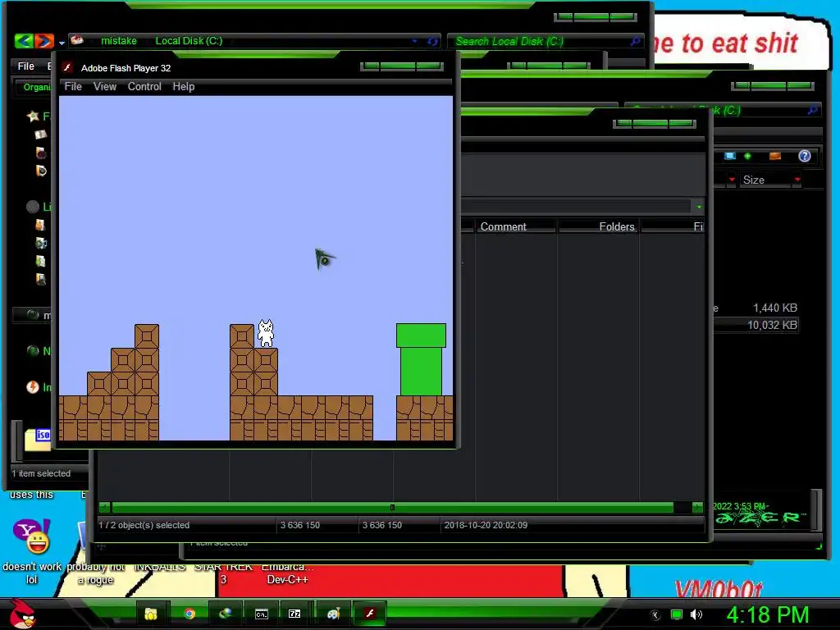Click the Organize button in Explorer
The image size is (840, 630).
pyautogui.click(x=36, y=87)
